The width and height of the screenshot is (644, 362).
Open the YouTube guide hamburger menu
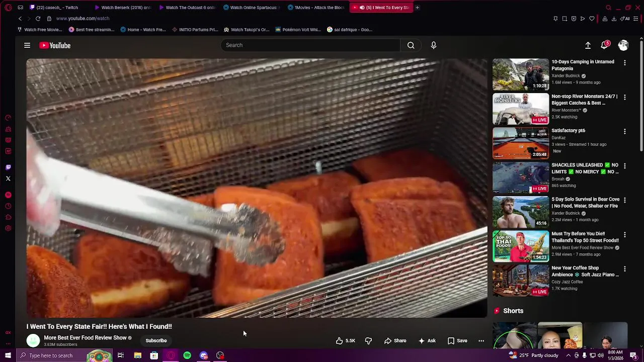(27, 45)
